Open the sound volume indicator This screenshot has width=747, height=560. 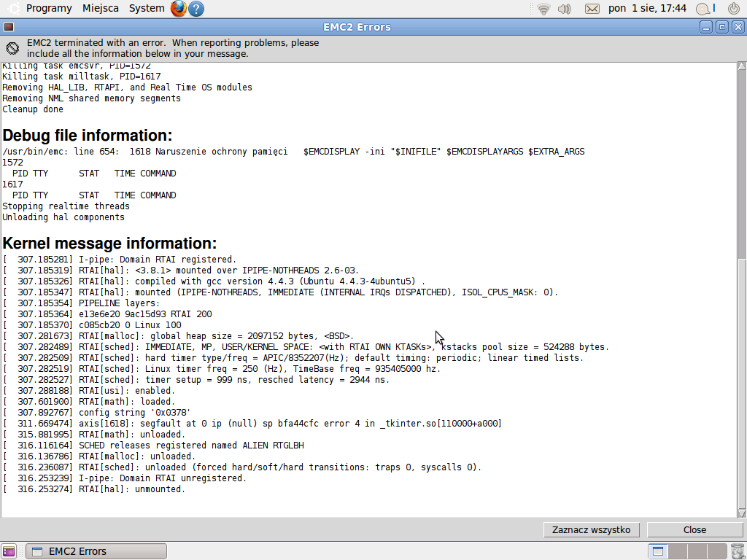(x=565, y=9)
